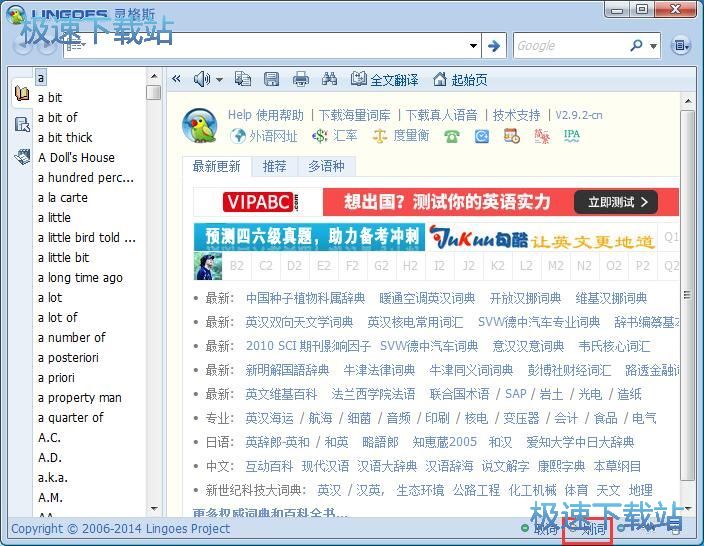Go to 起始页 start page

pyautogui.click(x=460, y=79)
